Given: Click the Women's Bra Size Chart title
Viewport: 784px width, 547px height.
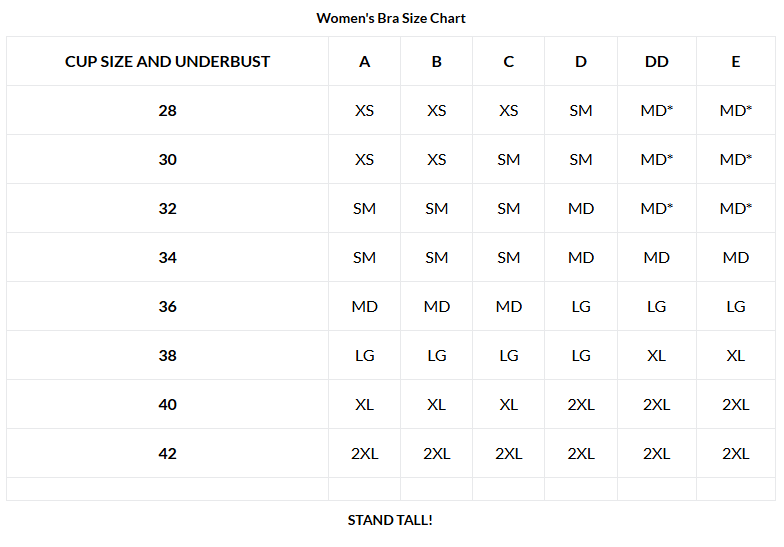Looking at the screenshot, I should [391, 18].
